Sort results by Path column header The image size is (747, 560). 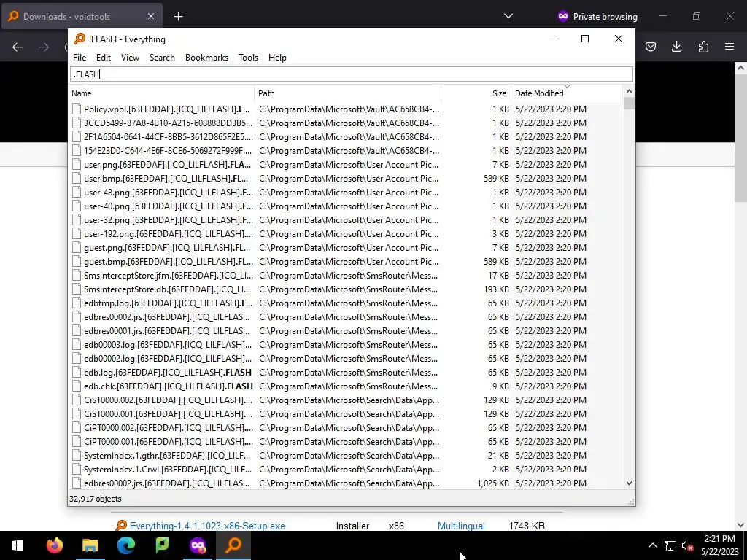(348, 93)
